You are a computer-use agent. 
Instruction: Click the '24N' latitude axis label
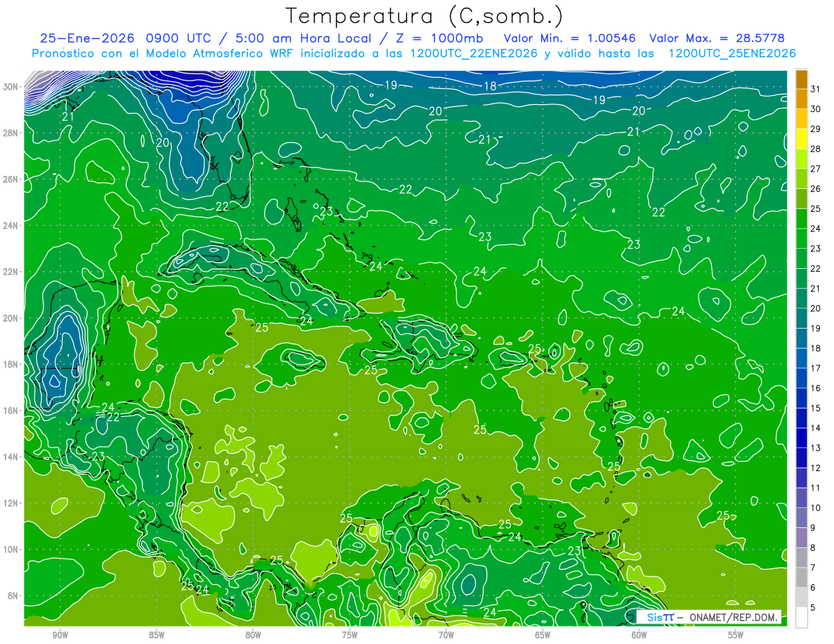(x=11, y=226)
